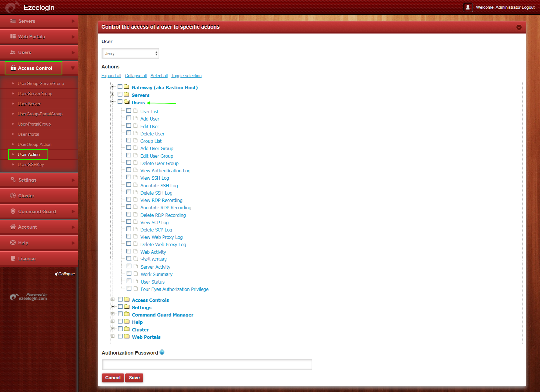
Task: Click the License document icon
Action: point(13,258)
